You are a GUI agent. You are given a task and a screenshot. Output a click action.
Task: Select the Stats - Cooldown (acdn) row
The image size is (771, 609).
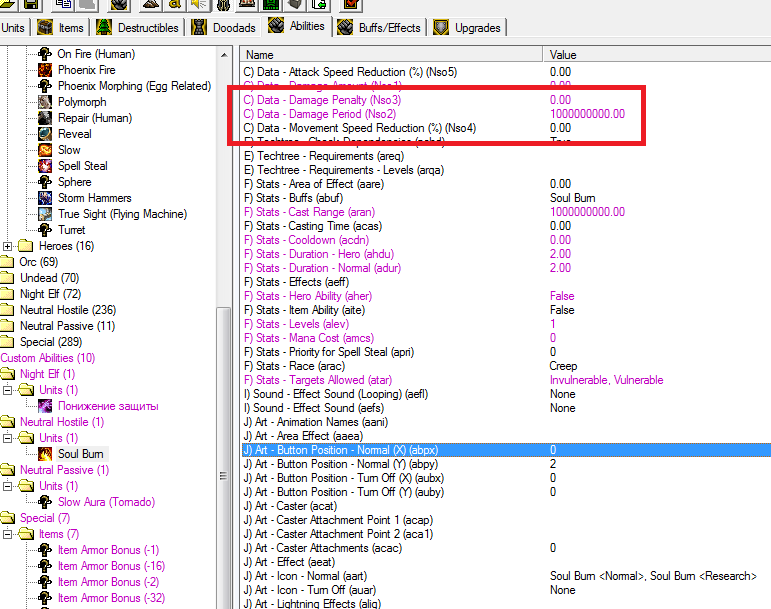(x=506, y=240)
